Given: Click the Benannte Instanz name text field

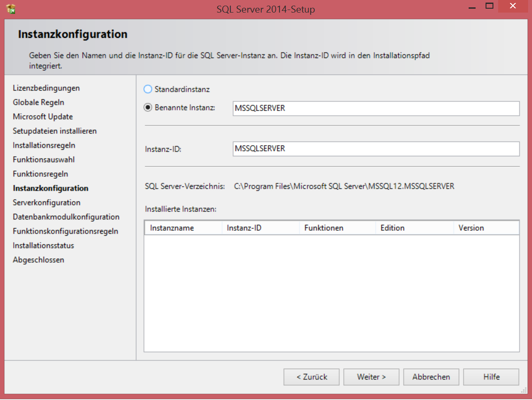Looking at the screenshot, I should click(x=376, y=108).
